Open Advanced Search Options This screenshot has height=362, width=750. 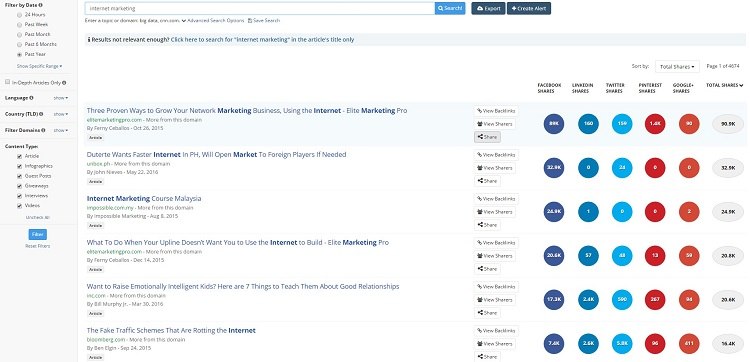click(213, 21)
